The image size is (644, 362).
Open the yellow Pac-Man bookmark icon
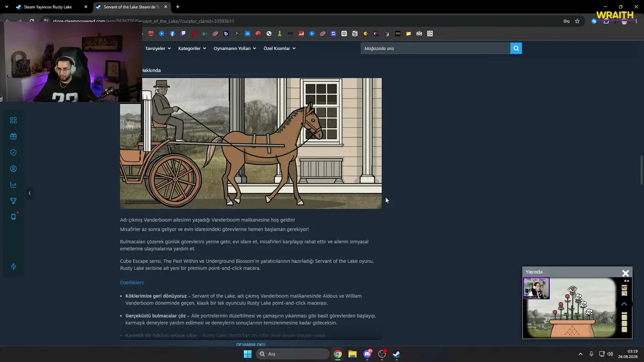(366, 34)
